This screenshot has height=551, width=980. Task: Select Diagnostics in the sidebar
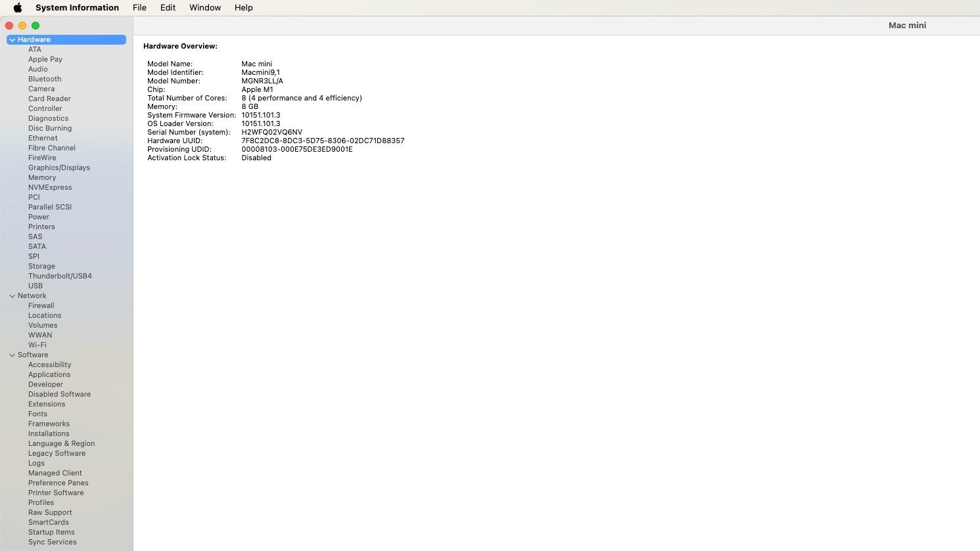48,119
